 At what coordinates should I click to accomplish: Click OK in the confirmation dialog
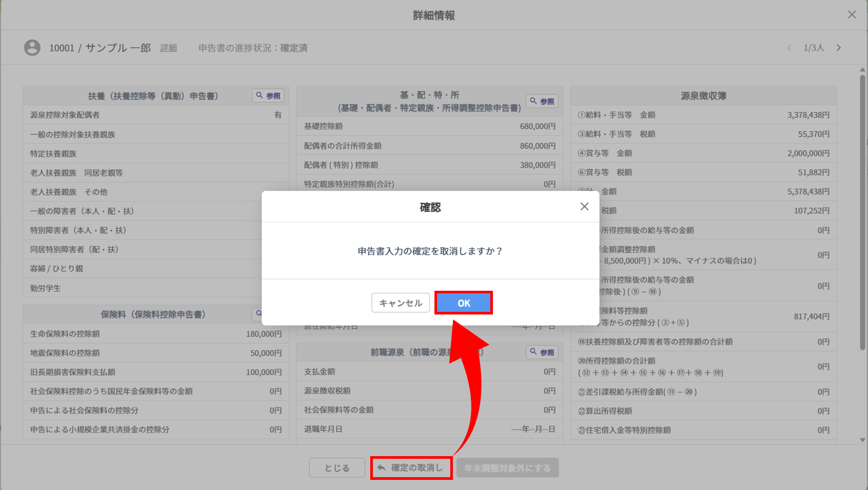click(463, 303)
